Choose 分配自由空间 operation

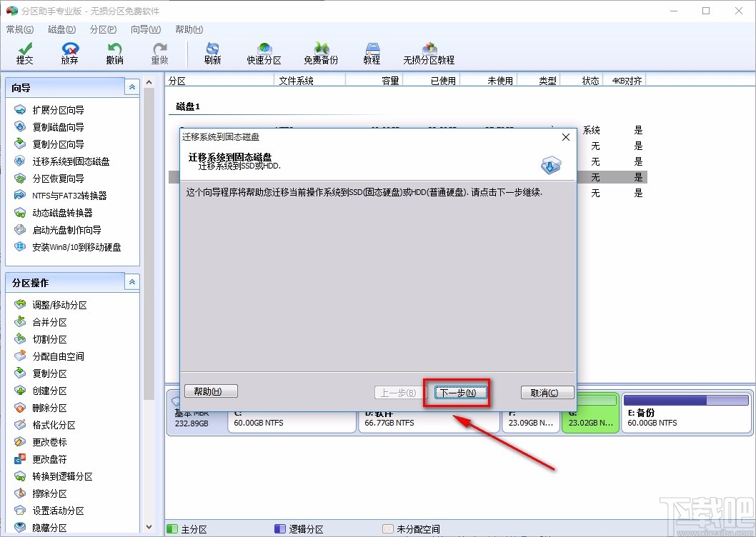(x=49, y=356)
